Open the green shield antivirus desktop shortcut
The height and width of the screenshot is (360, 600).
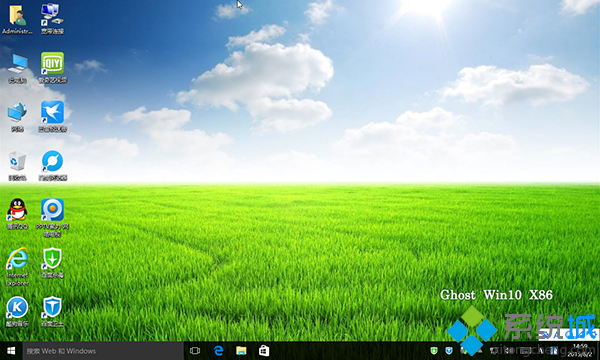pos(52,263)
